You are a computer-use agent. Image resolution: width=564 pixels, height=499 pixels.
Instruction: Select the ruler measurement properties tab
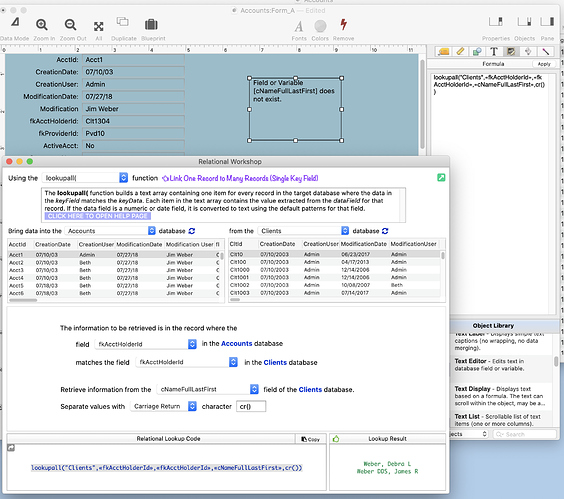[x=460, y=51]
